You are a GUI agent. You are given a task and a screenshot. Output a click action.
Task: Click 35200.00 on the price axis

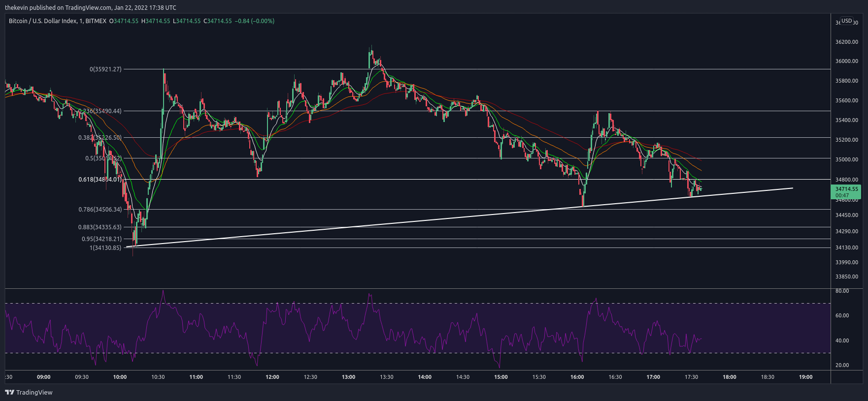click(x=847, y=140)
